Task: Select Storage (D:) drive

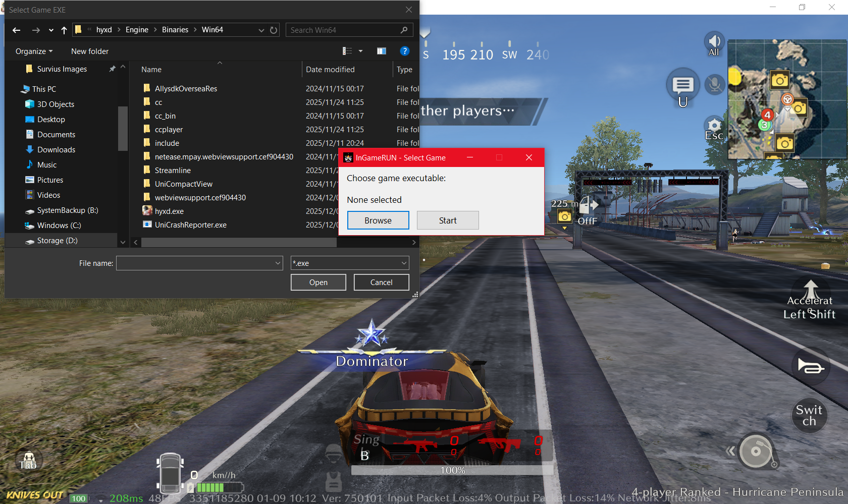Action: point(57,241)
